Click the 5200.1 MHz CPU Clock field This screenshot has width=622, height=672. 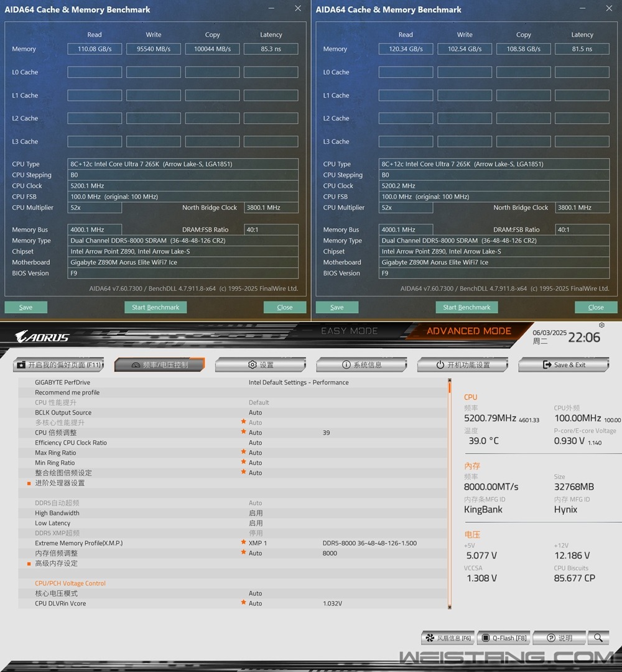pos(183,186)
